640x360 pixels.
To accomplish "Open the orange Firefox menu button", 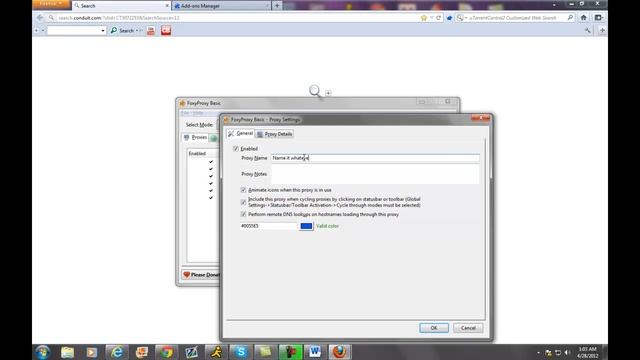I will (x=51, y=4).
